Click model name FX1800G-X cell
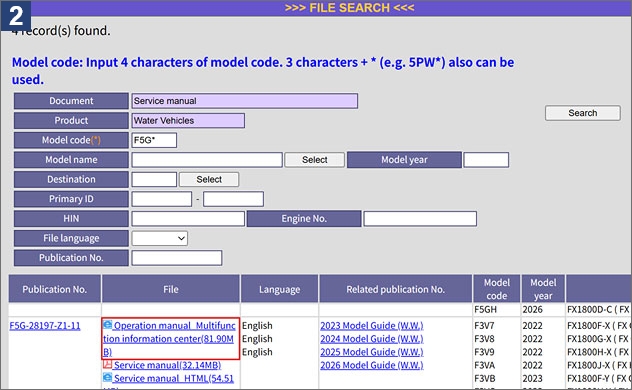632x390 pixels. pyautogui.click(x=599, y=339)
